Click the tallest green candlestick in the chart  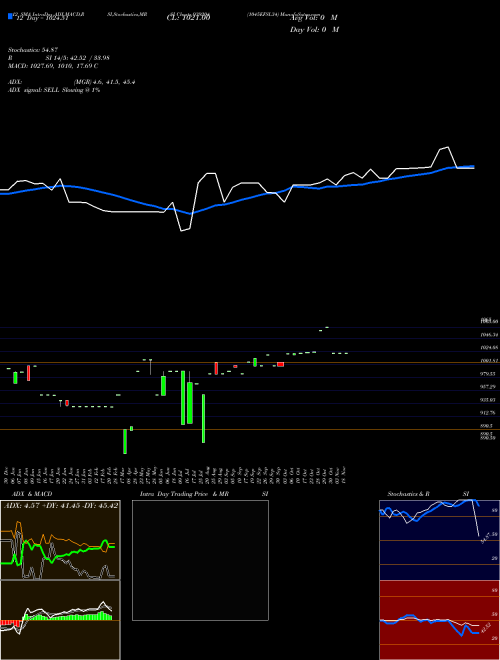[x=183, y=398]
